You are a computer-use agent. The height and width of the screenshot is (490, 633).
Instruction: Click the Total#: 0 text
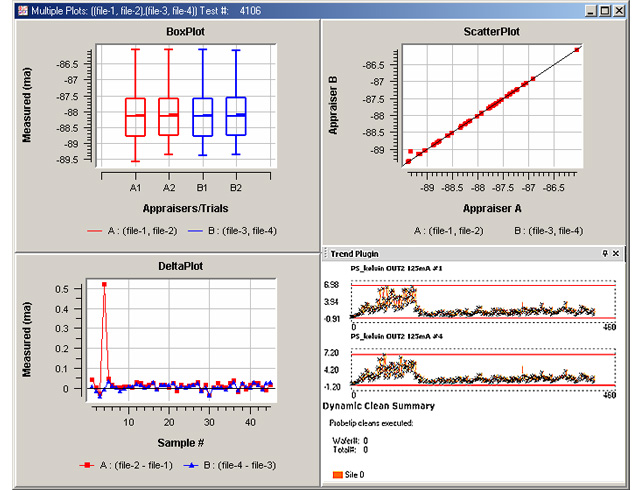pyautogui.click(x=350, y=450)
